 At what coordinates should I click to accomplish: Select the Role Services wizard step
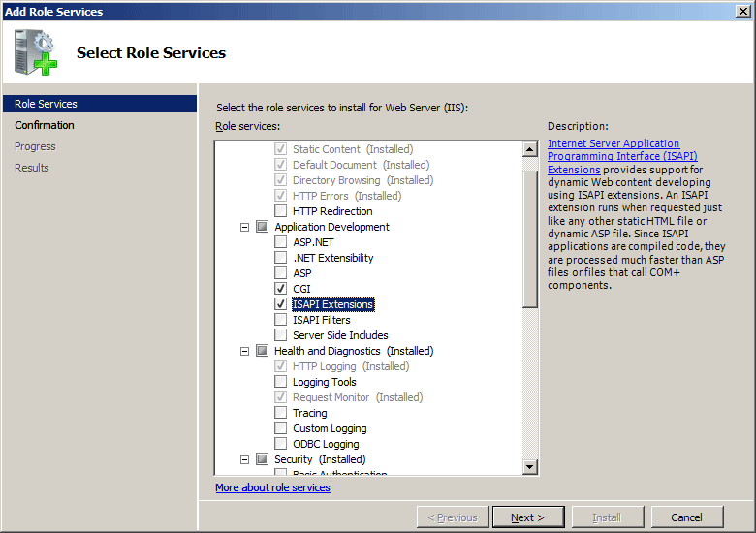(x=100, y=104)
